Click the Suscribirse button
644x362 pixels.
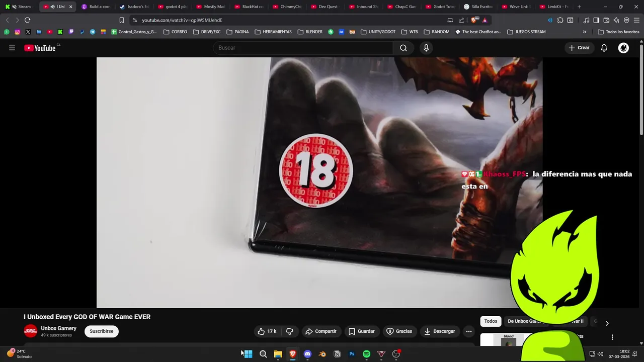pyautogui.click(x=101, y=331)
